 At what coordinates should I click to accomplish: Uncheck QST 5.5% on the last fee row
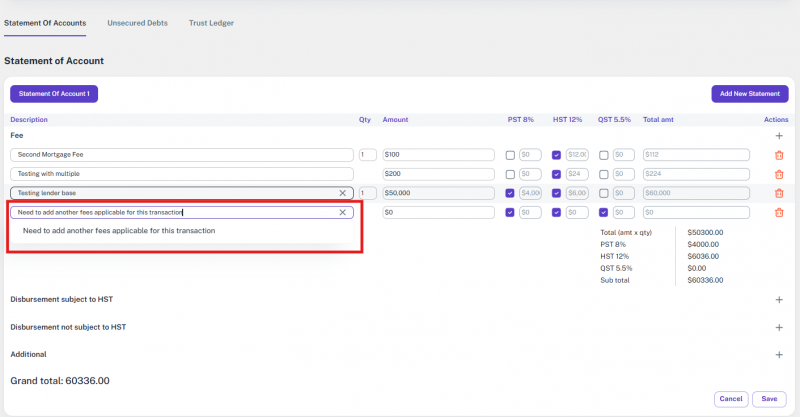pyautogui.click(x=603, y=212)
